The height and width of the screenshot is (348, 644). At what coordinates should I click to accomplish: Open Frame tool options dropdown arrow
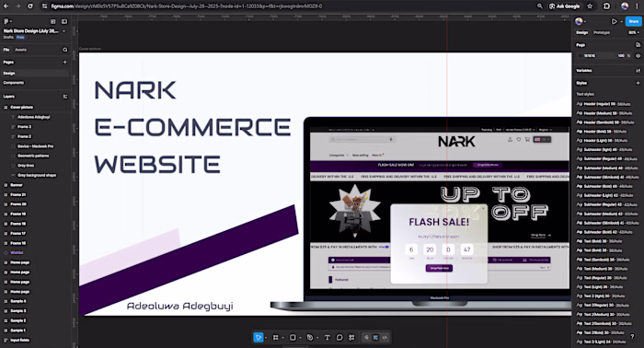[282, 338]
